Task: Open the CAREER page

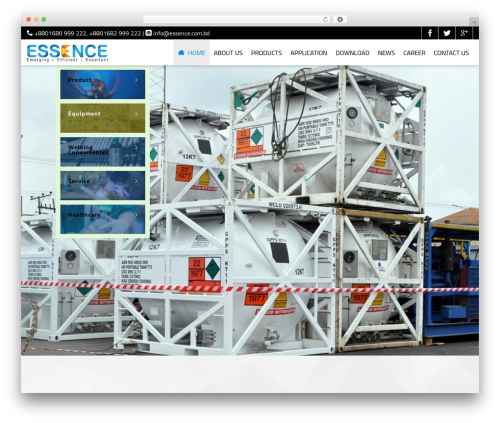Action: click(x=414, y=53)
